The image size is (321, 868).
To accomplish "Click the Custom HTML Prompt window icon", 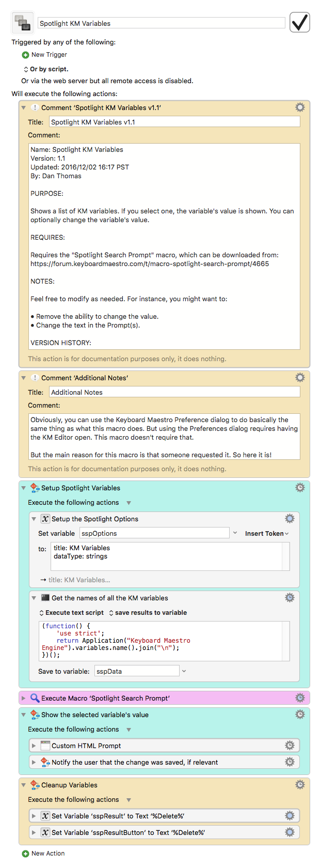I will [x=45, y=746].
